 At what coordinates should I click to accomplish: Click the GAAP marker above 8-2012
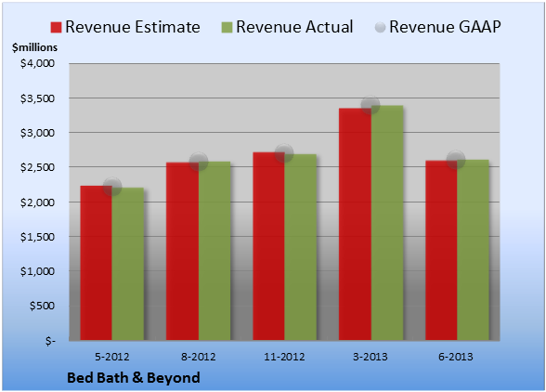(199, 162)
